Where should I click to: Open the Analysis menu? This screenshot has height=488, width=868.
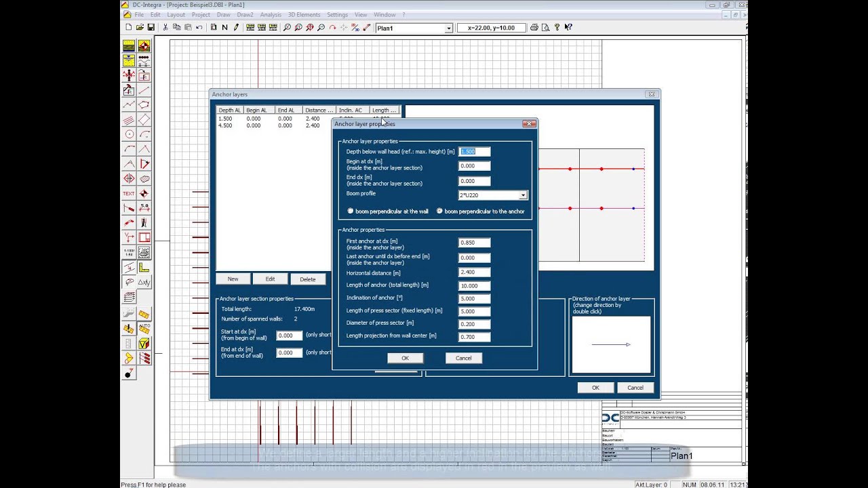coord(271,15)
